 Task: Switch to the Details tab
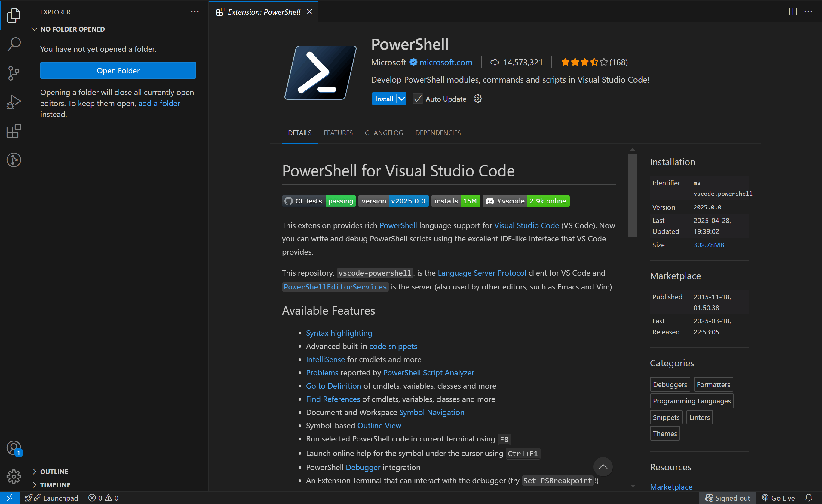(x=299, y=133)
